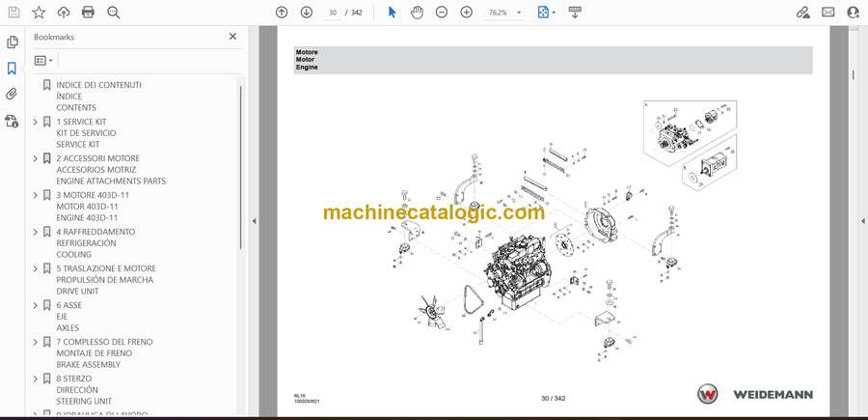
Task: Jump to 5 TRASLAZIONE E MOTORE bookmark
Action: coord(106,279)
